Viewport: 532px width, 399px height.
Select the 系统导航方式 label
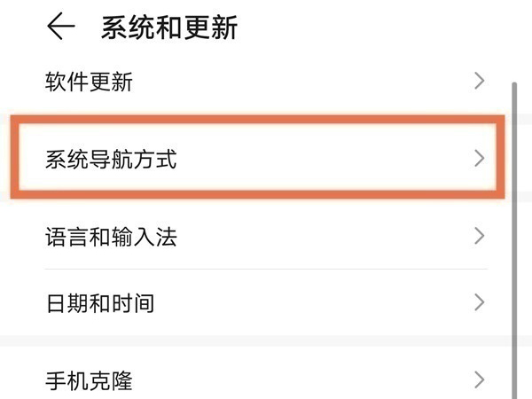pos(111,160)
